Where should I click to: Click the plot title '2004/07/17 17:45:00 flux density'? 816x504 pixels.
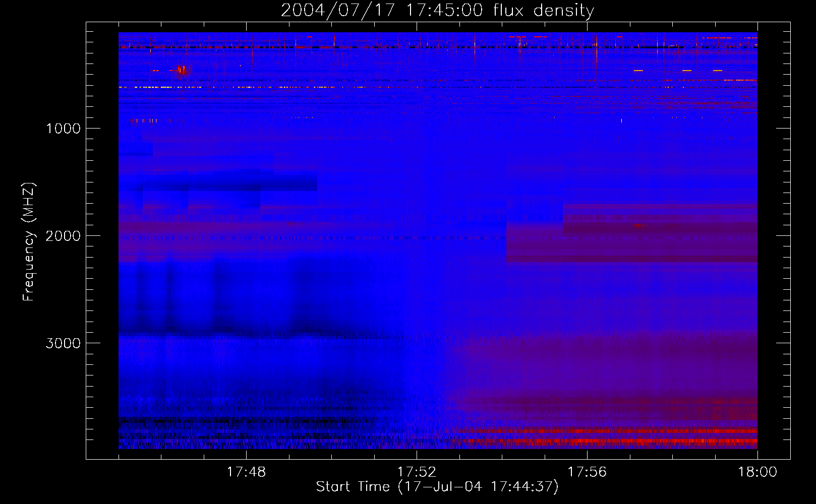tap(437, 11)
